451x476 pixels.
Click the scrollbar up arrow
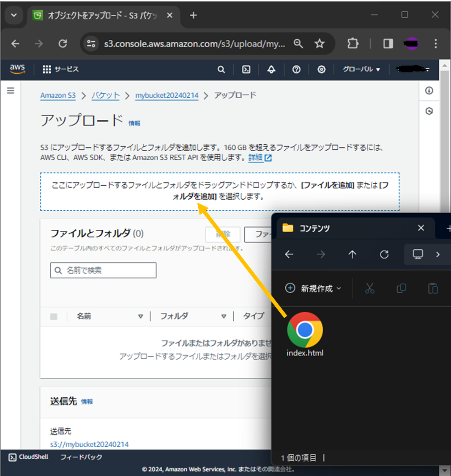pyautogui.click(x=445, y=65)
